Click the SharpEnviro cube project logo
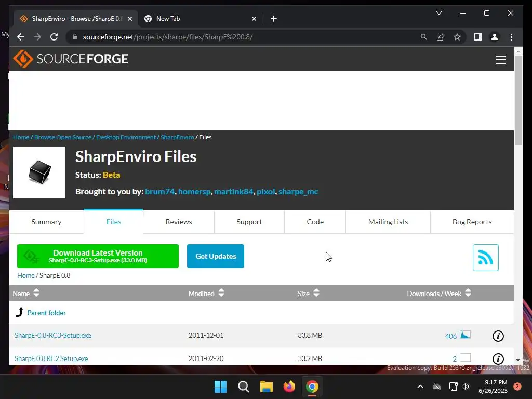532x399 pixels. [39, 172]
